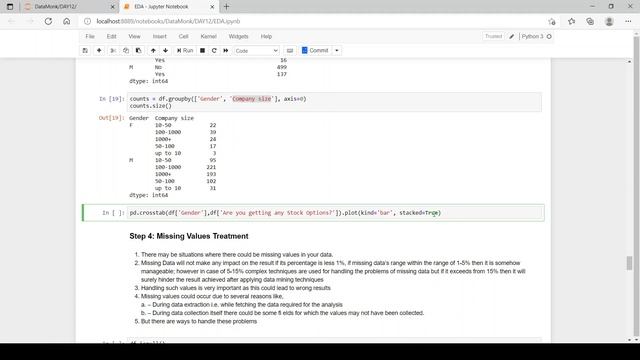
Task: Add this page to favorites star icon
Action: (552, 21)
